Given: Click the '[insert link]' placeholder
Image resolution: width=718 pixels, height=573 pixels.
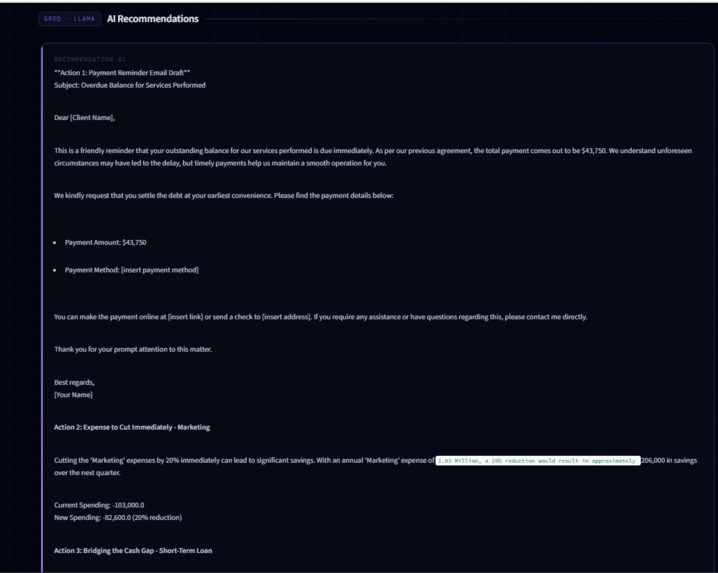Looking at the screenshot, I should click(185, 317).
